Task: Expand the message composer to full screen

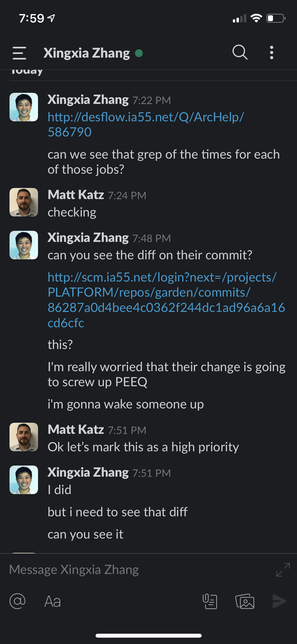Action: 283,570
